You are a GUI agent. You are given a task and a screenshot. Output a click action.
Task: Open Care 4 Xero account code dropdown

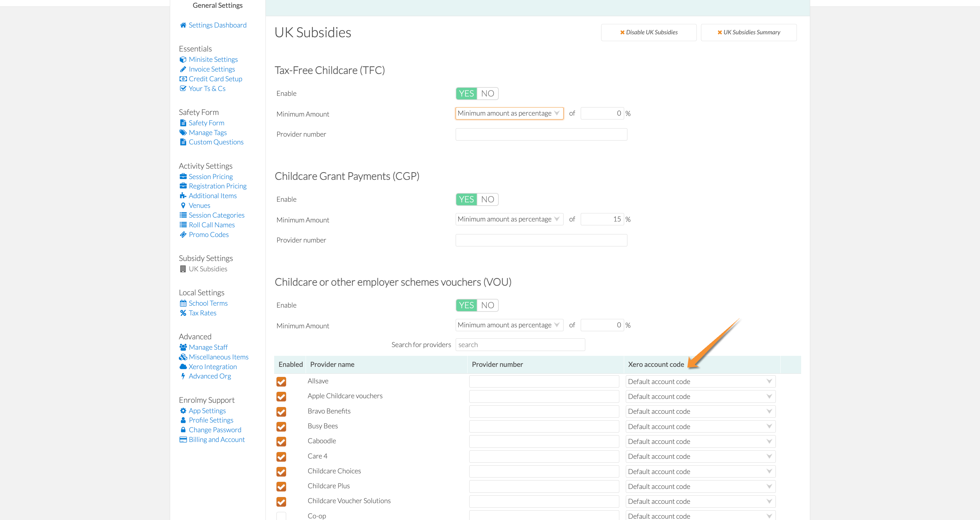click(700, 456)
